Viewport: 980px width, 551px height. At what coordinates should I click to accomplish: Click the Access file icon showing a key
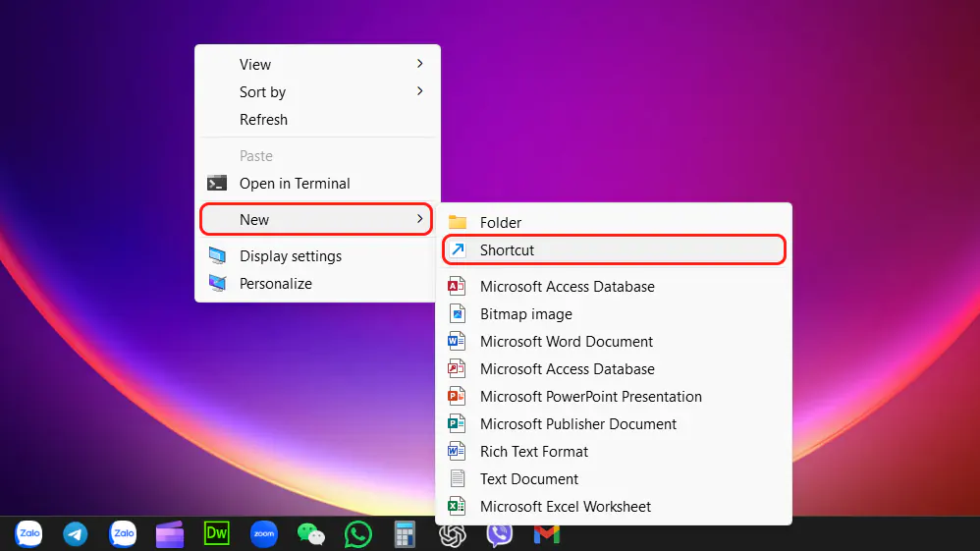tap(457, 369)
